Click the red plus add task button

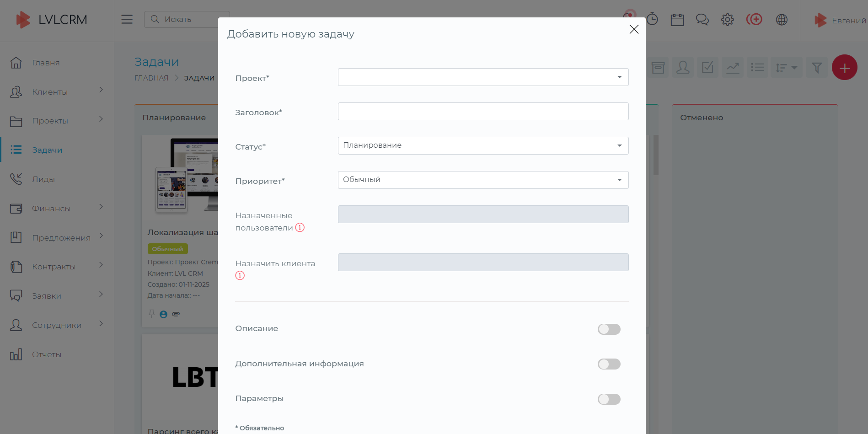point(844,68)
